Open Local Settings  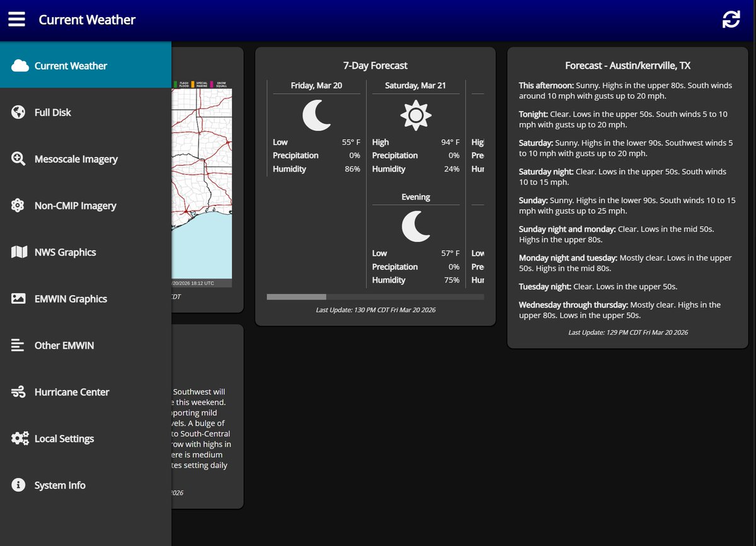point(86,439)
